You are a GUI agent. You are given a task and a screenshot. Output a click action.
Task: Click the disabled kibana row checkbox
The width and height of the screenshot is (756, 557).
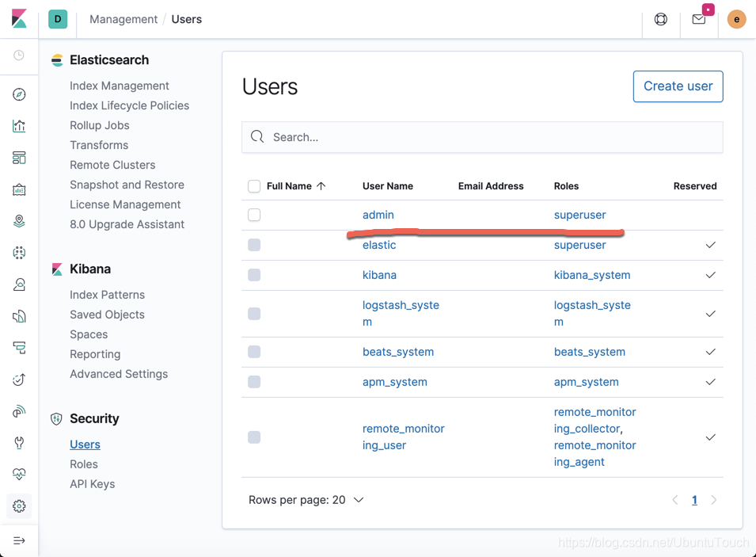click(254, 275)
